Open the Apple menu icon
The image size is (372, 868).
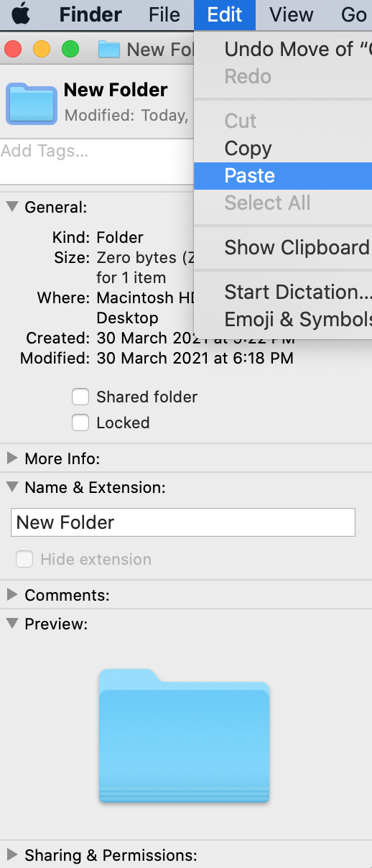[21, 14]
